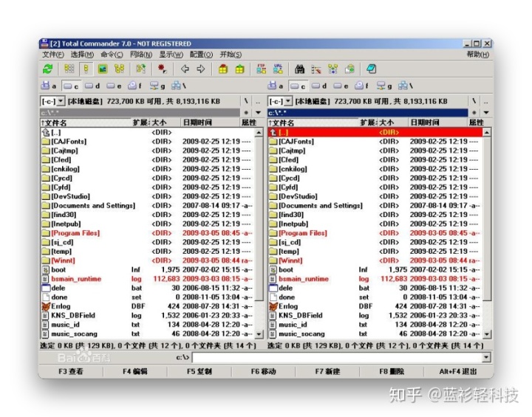The width and height of the screenshot is (532, 417).
Task: Click left panel scrollbar down arrow
Action: click(x=259, y=334)
